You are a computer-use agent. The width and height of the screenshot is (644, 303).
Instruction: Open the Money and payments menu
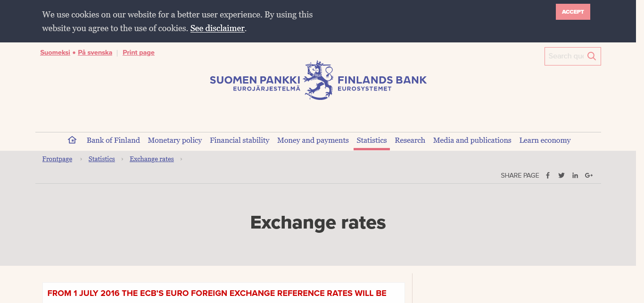[x=313, y=140]
